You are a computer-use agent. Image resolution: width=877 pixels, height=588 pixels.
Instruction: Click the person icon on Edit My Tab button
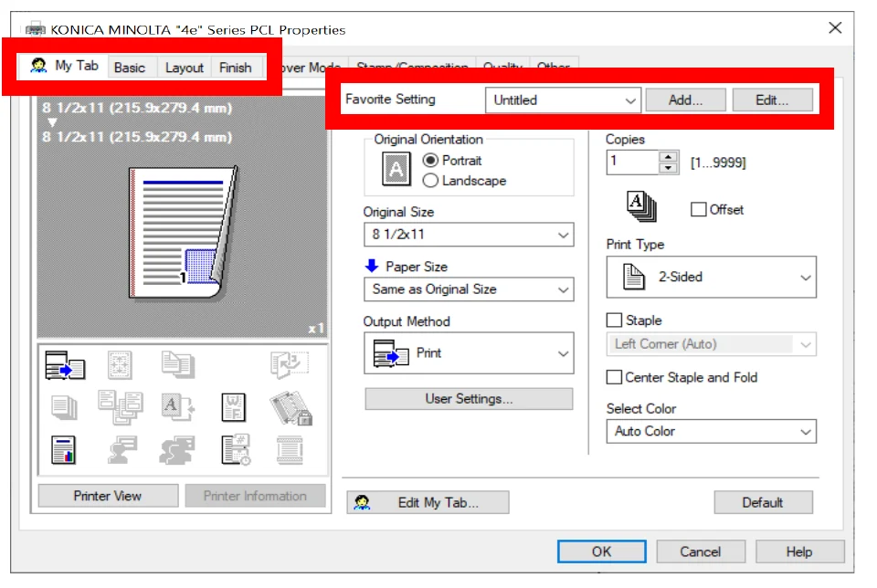[362, 502]
